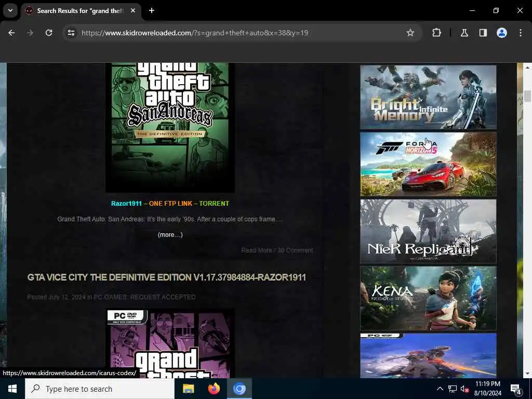The width and height of the screenshot is (532, 399).
Task: Open the ONE FTP LINK download link
Action: click(x=170, y=204)
